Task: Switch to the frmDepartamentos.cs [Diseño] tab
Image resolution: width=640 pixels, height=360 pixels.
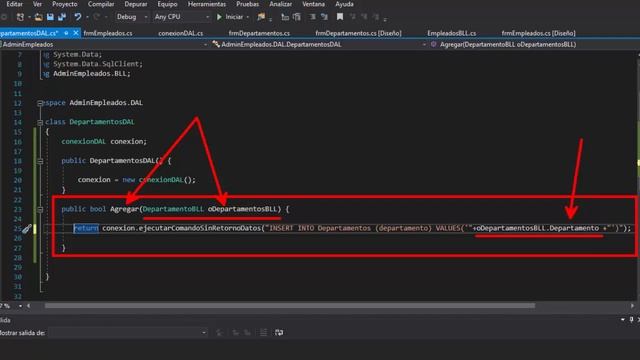Action: coord(358,33)
